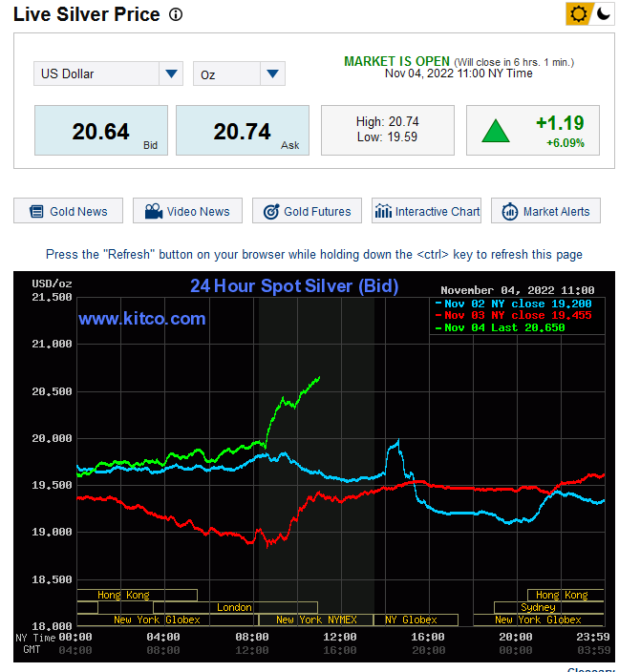The image size is (619, 672).
Task: Click the MARKET IS OPEN status text
Action: (x=396, y=61)
